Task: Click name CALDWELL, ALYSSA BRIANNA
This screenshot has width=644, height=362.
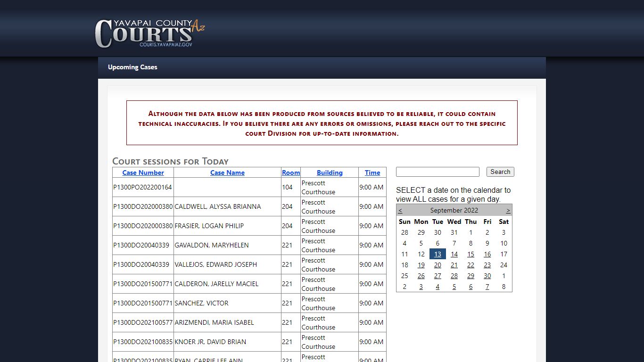Action: pyautogui.click(x=218, y=206)
